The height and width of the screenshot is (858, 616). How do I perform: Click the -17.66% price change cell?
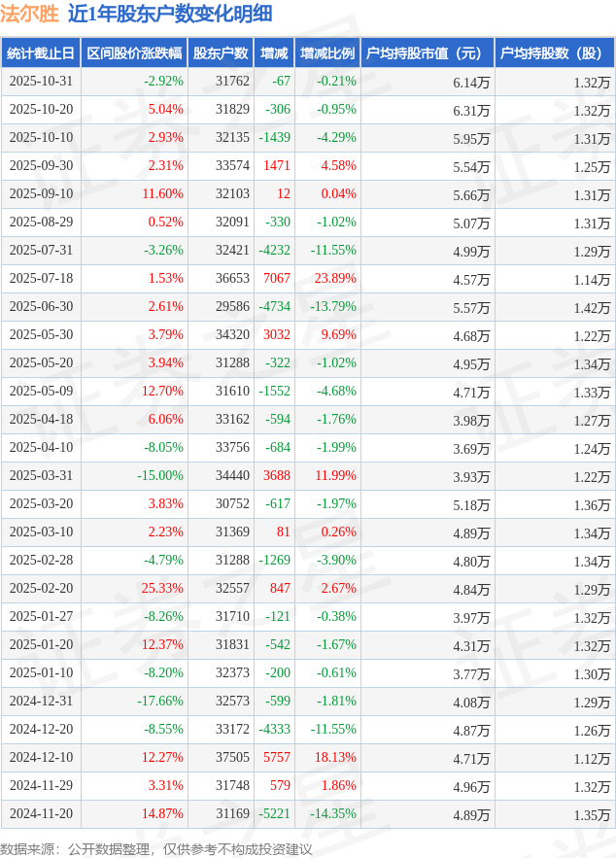click(159, 702)
